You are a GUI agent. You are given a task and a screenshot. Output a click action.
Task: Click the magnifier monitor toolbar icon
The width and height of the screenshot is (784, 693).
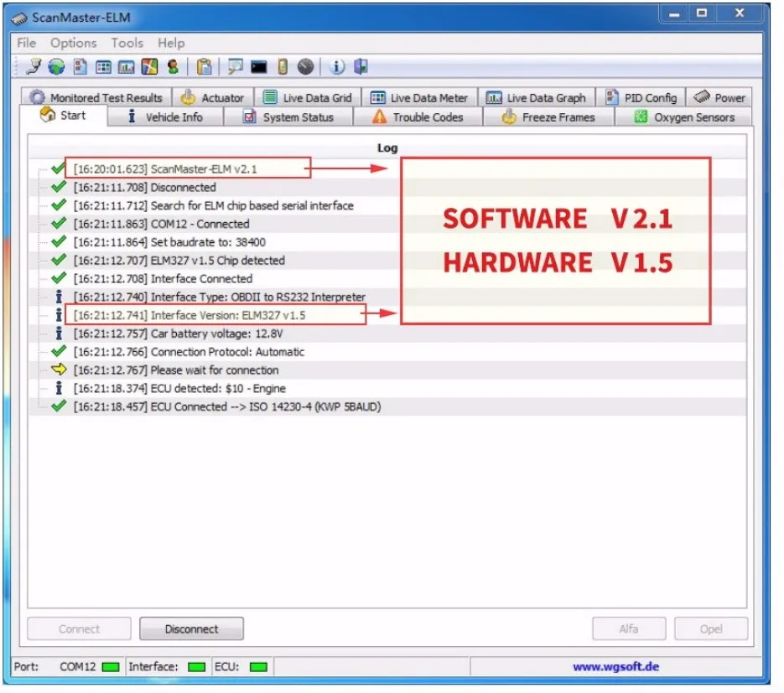[235, 66]
